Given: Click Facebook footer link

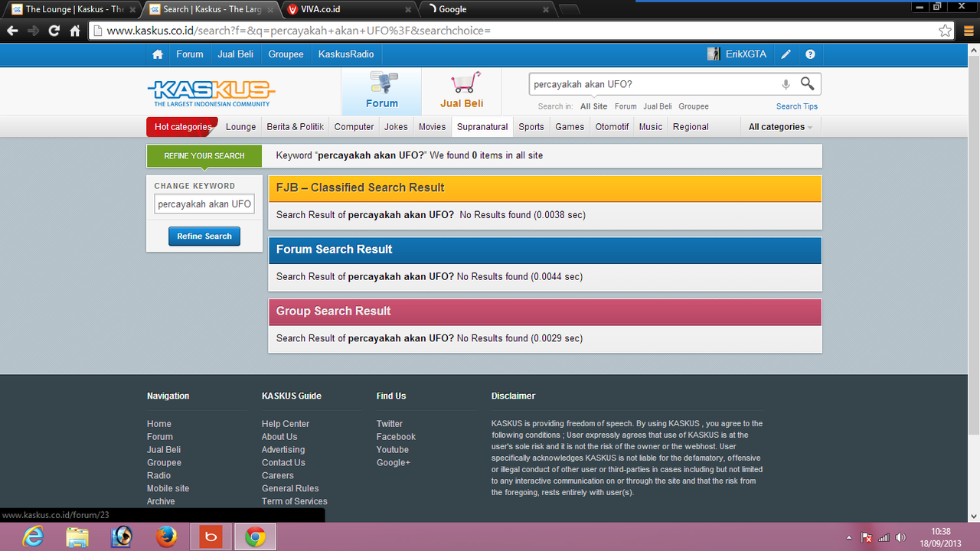Looking at the screenshot, I should pos(396,437).
